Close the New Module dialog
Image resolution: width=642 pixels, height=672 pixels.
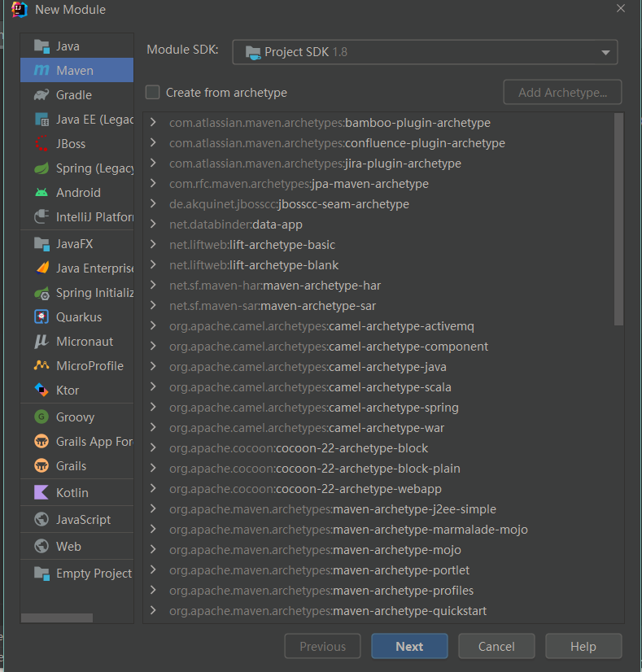[x=621, y=9]
